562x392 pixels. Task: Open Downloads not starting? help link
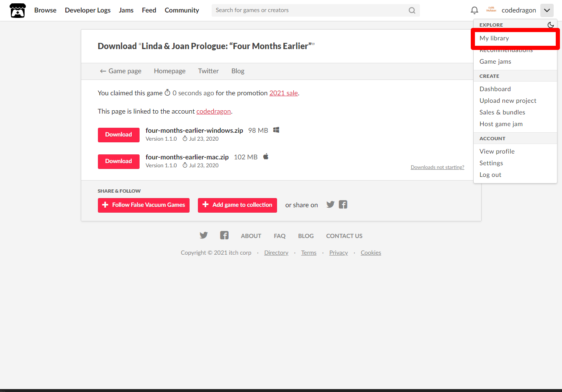pyautogui.click(x=437, y=167)
